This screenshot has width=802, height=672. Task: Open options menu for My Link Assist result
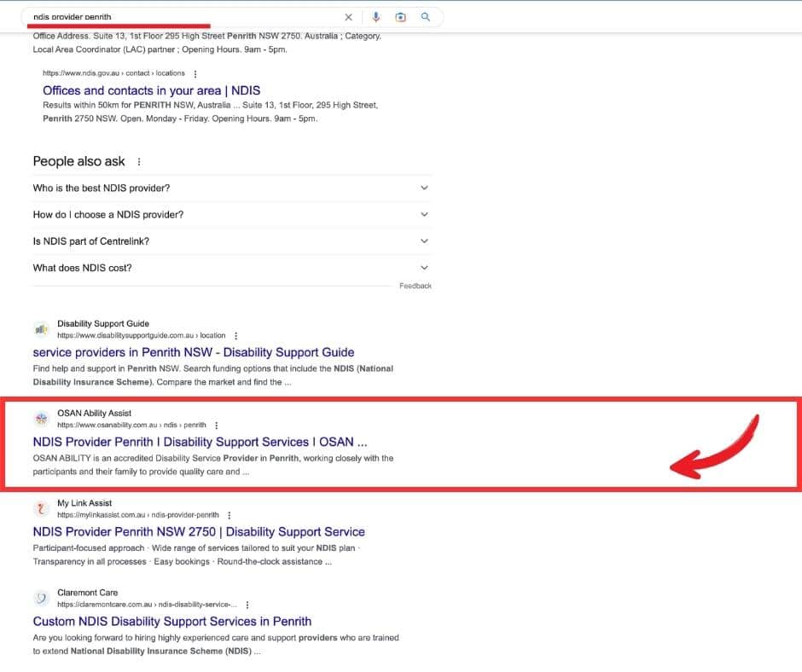pyautogui.click(x=230, y=515)
